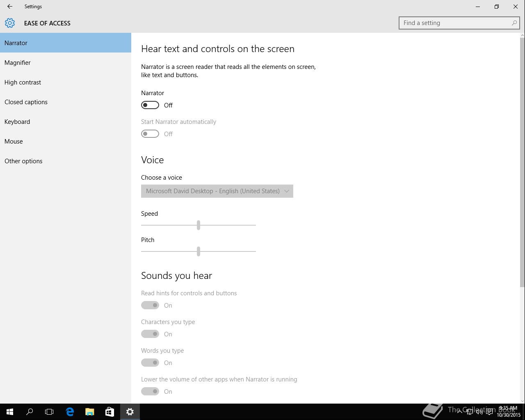Go back with the Settings back arrow

click(10, 7)
